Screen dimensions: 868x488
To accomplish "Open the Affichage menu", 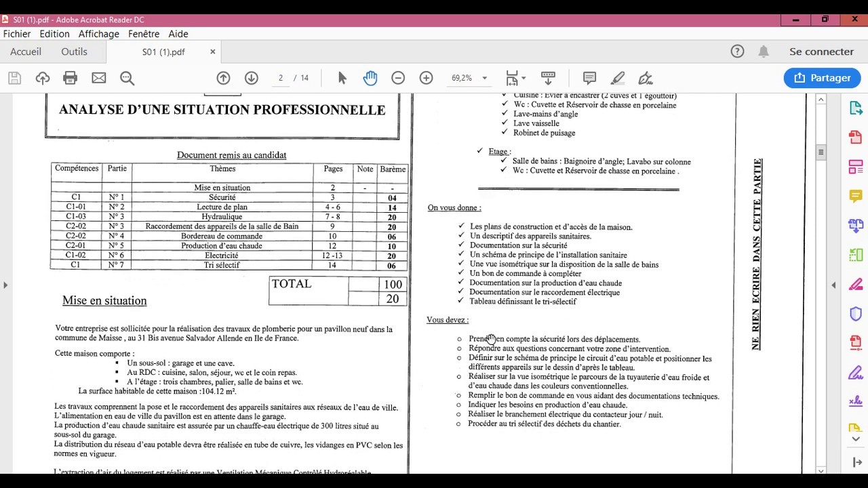I will (99, 34).
